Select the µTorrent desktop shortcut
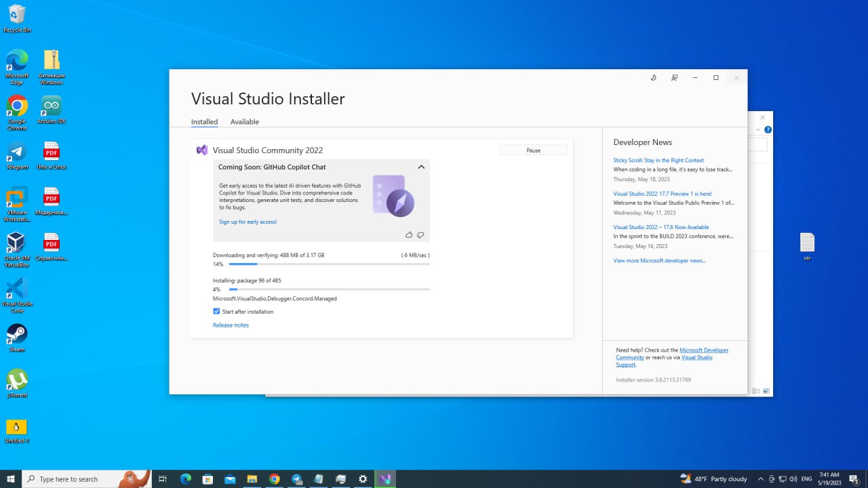This screenshot has width=868, height=488. 17,384
